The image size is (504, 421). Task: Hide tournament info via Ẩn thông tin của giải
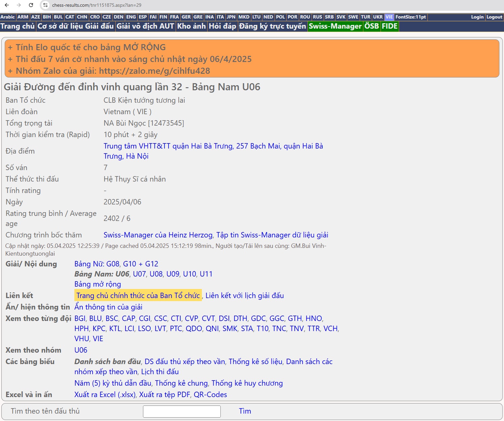coord(108,307)
